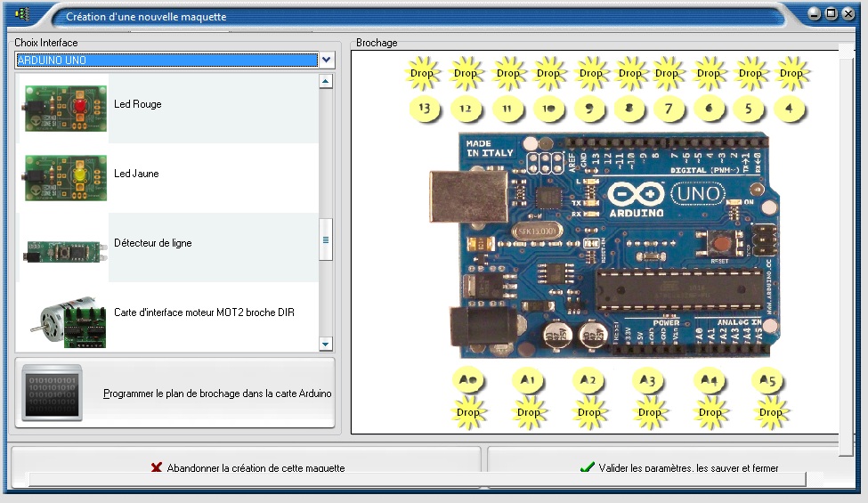
Task: Click the Drop star above pin 7
Action: click(668, 74)
